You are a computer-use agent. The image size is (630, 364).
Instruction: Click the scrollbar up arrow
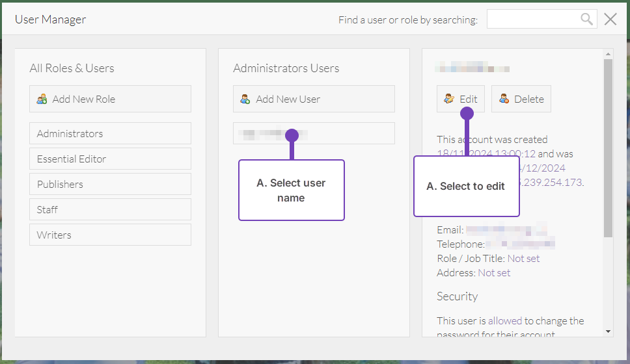609,54
